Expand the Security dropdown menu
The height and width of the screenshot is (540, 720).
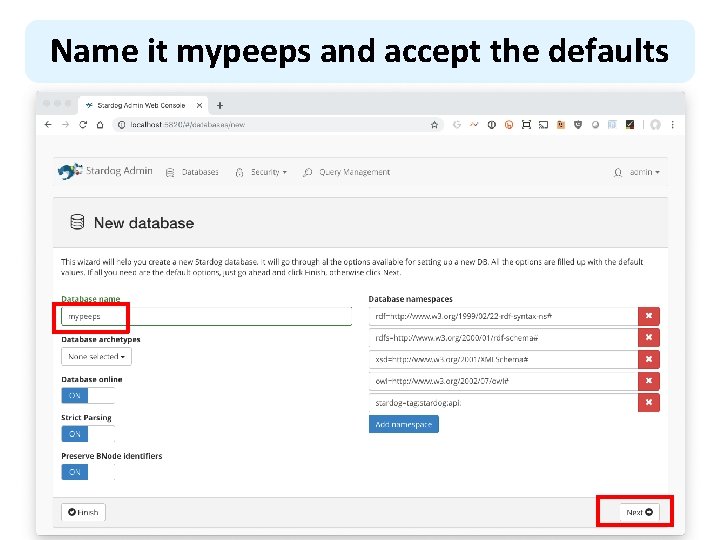point(261,172)
